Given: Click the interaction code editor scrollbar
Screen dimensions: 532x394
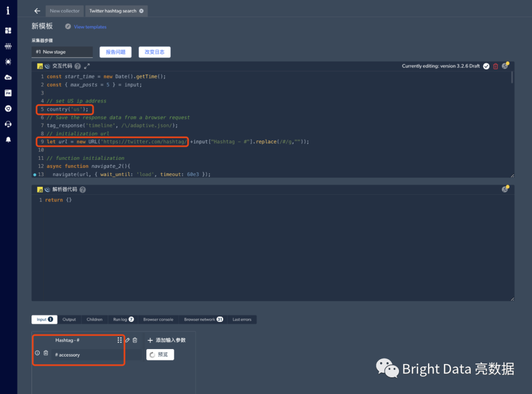Looking at the screenshot, I should pos(512,77).
